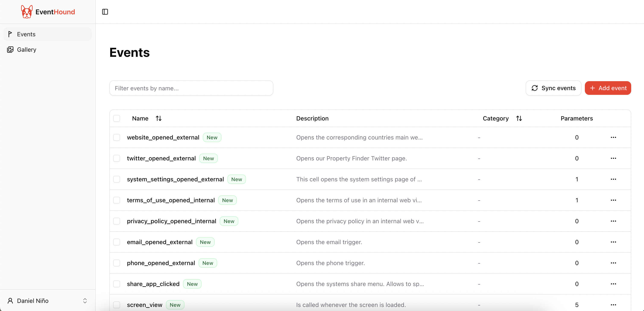Check the system_settings_opened_external row checkbox
Viewport: 644px width, 311px height.
click(117, 179)
